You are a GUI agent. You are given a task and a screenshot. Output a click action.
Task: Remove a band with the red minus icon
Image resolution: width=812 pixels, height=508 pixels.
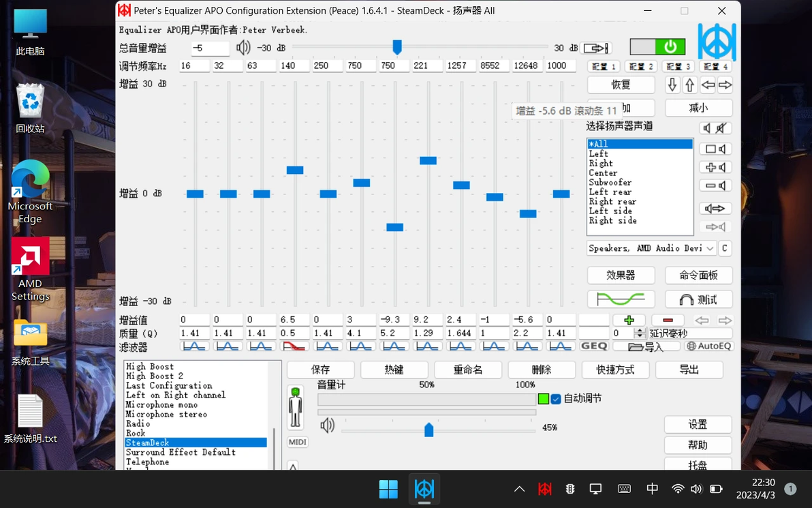click(668, 320)
